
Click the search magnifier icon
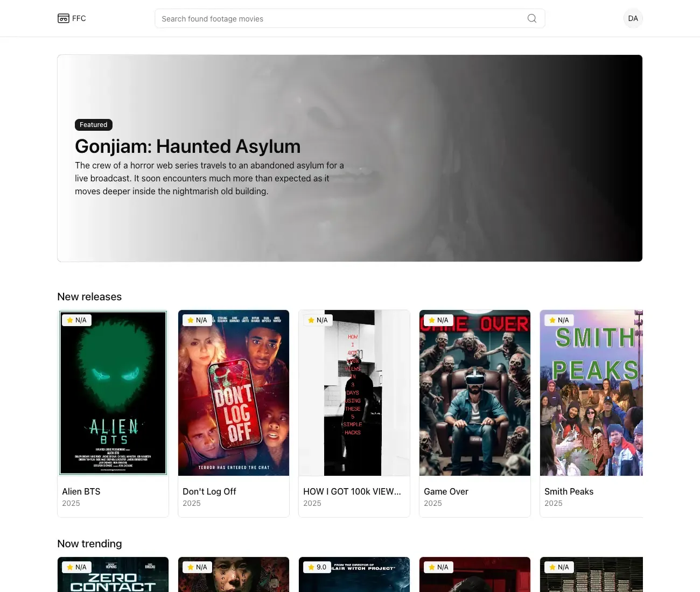[x=531, y=18]
